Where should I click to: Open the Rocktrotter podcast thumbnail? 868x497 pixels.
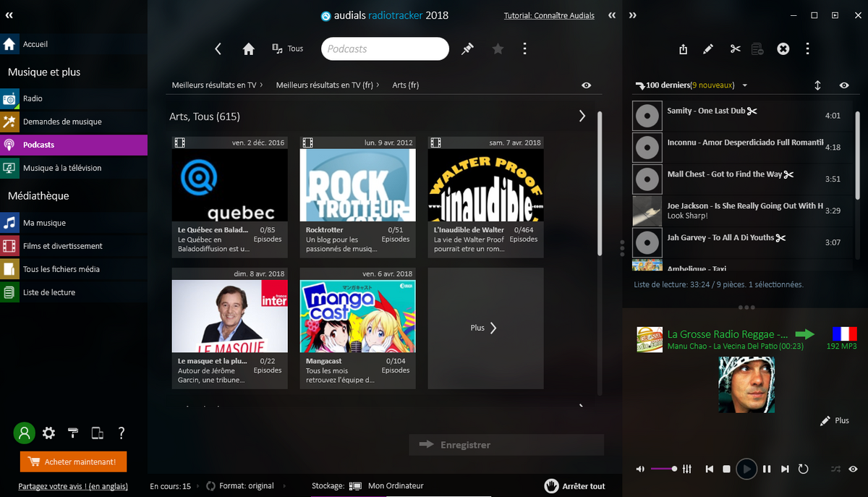click(x=357, y=185)
